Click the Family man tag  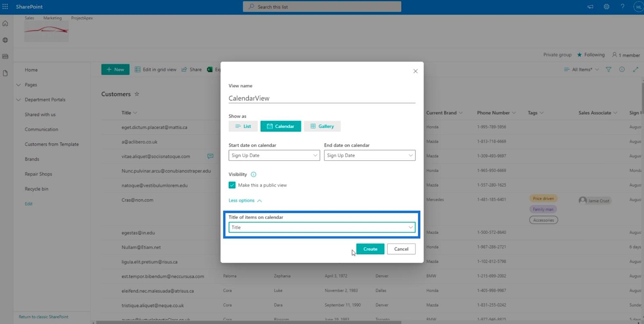coord(543,209)
